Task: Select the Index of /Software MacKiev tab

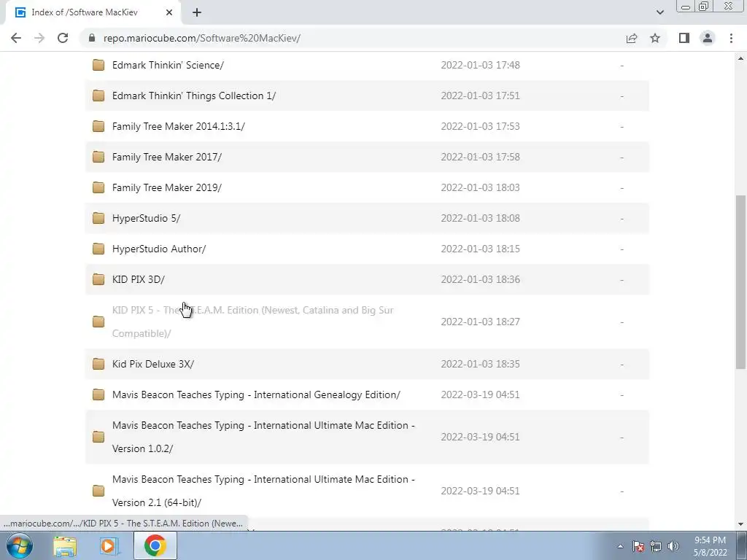Action: click(x=93, y=12)
